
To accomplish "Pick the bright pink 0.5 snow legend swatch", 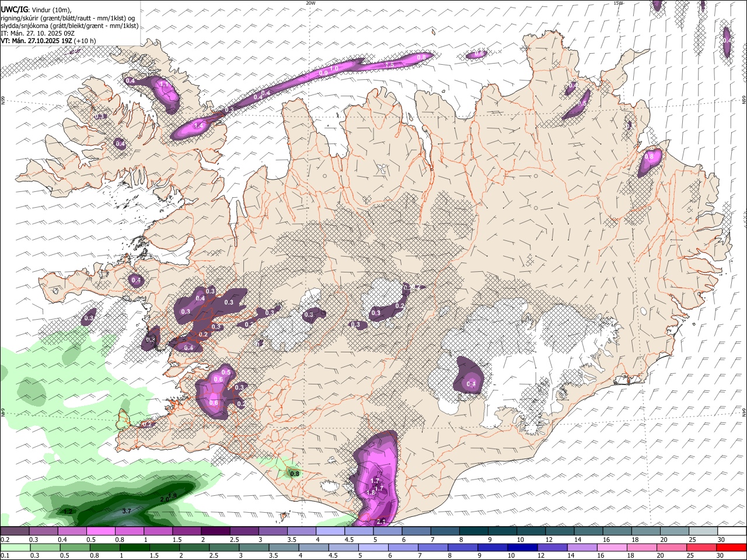I will pos(100,531).
